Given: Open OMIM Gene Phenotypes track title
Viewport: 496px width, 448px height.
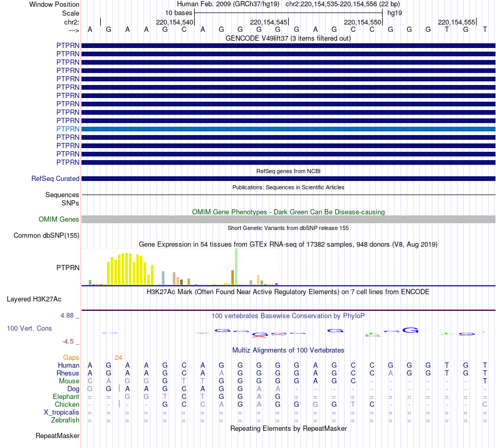Looking at the screenshot, I should coord(288,212).
